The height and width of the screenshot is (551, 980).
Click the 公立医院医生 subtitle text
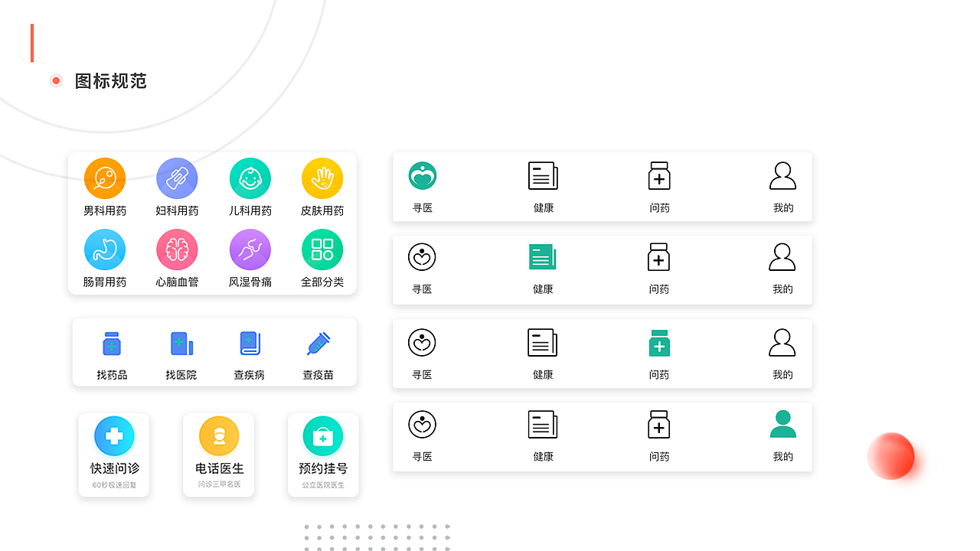point(323,485)
